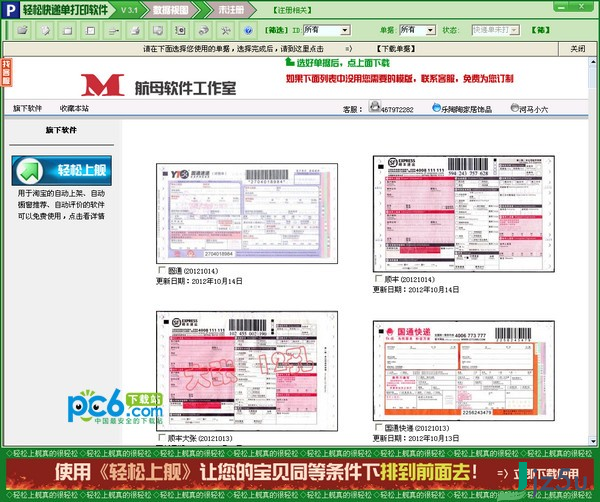Click the V 3.1 version label
The width and height of the screenshot is (600, 502).
point(129,10)
